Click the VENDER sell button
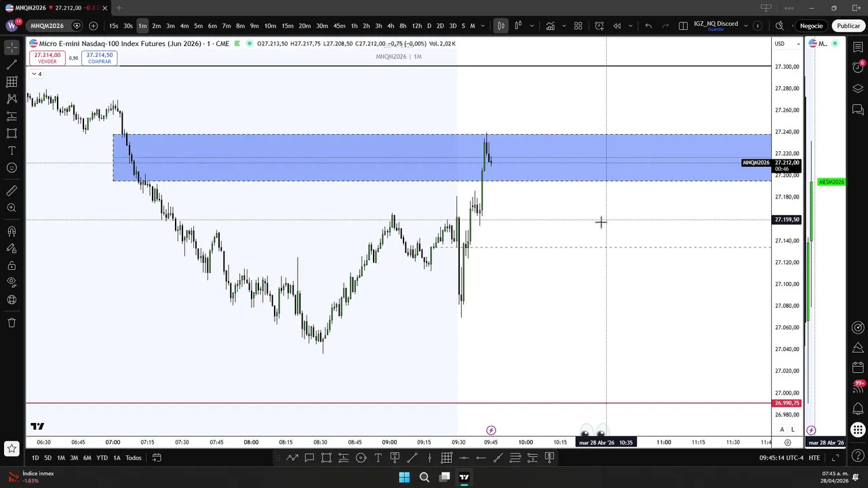This screenshot has width=868, height=488. (x=47, y=58)
